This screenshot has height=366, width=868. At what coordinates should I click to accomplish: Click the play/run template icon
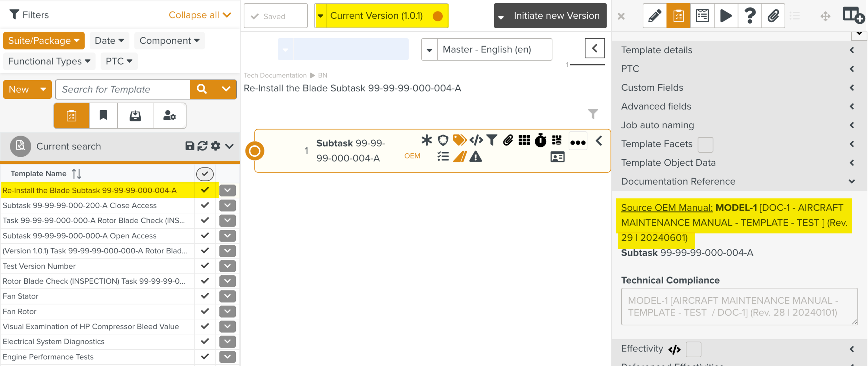pos(726,16)
